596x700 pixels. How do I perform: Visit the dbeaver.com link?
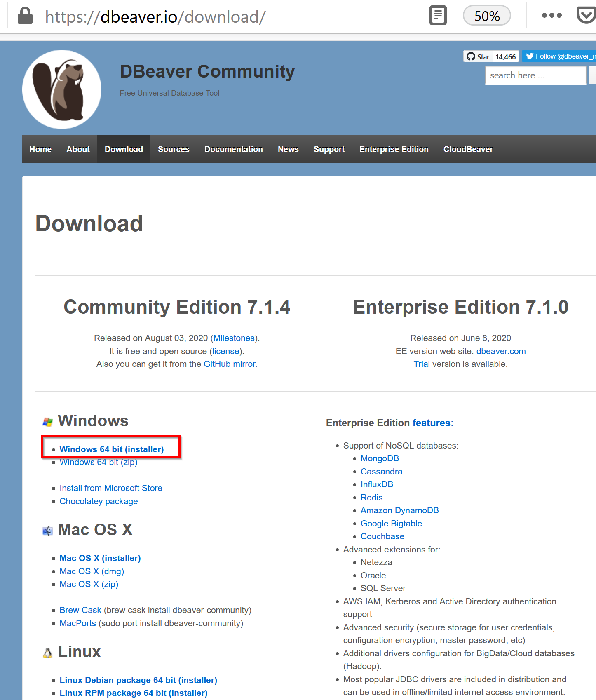(x=501, y=351)
